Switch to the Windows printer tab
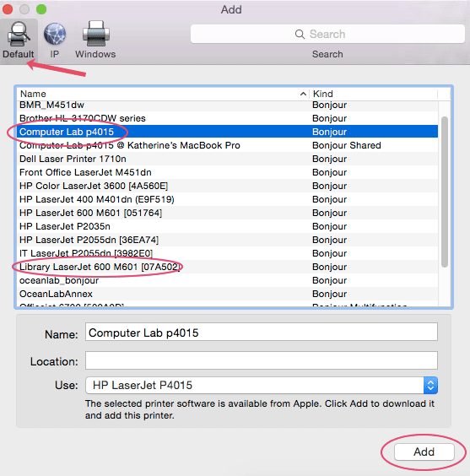The image size is (470, 476). tap(95, 41)
